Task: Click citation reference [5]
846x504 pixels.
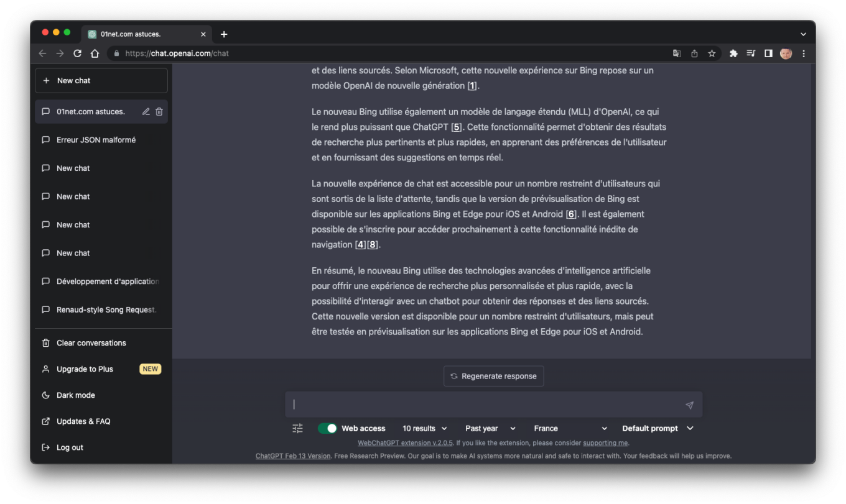Action: 457,127
